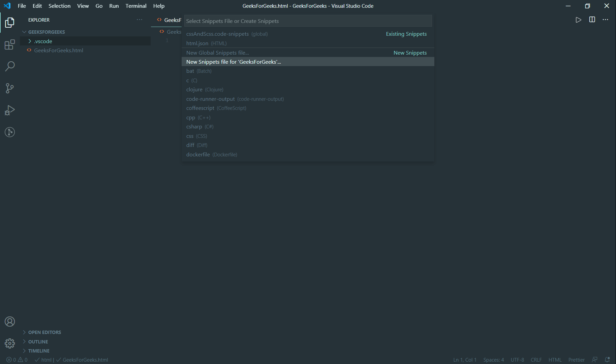This screenshot has width=616, height=364.
Task: Open the Edit menu
Action: click(37, 6)
